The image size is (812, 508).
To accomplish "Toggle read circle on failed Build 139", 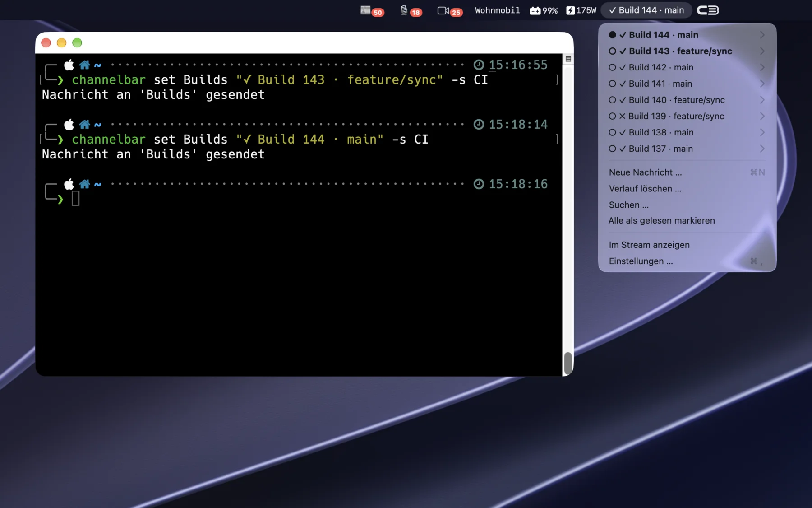I will [612, 116].
